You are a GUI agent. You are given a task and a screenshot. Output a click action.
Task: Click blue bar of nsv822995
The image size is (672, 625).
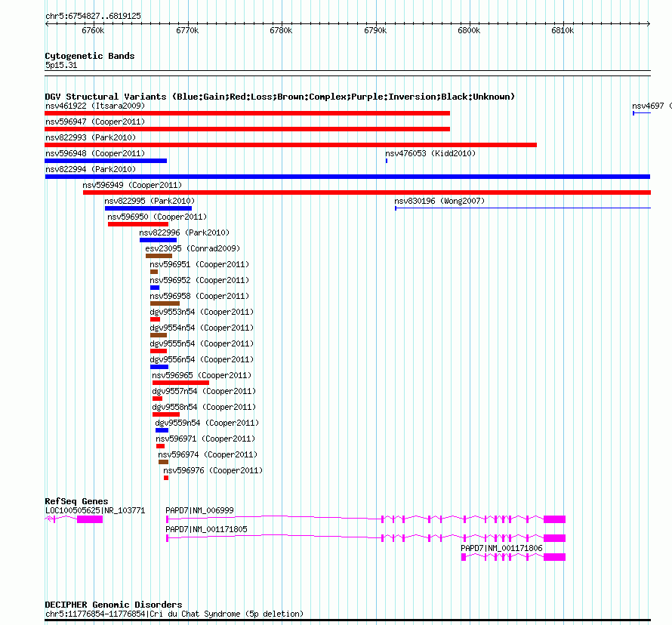pyautogui.click(x=148, y=208)
